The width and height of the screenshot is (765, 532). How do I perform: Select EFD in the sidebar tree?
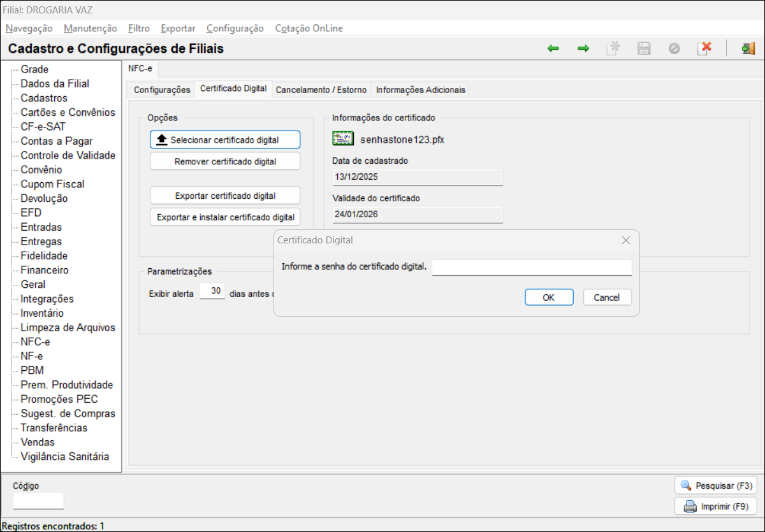tap(31, 213)
